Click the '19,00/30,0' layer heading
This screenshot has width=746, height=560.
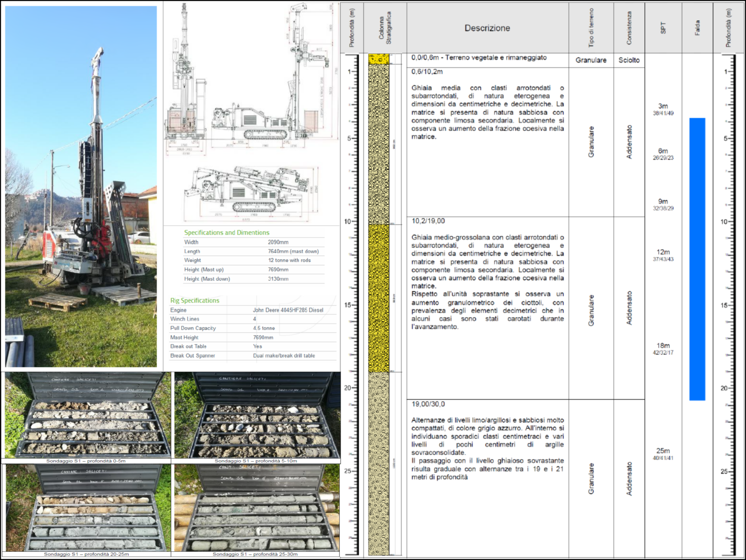click(x=428, y=404)
